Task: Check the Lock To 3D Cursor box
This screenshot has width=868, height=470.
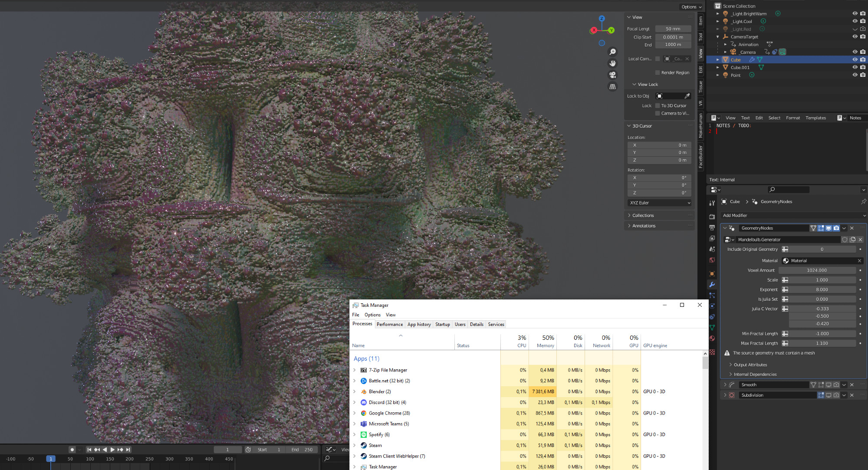Action: click(x=658, y=105)
